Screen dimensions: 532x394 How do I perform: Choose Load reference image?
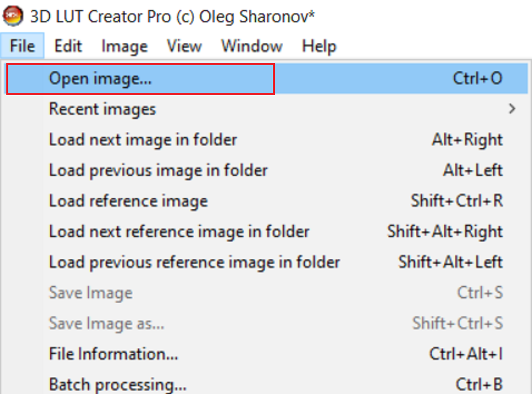[266, 201]
